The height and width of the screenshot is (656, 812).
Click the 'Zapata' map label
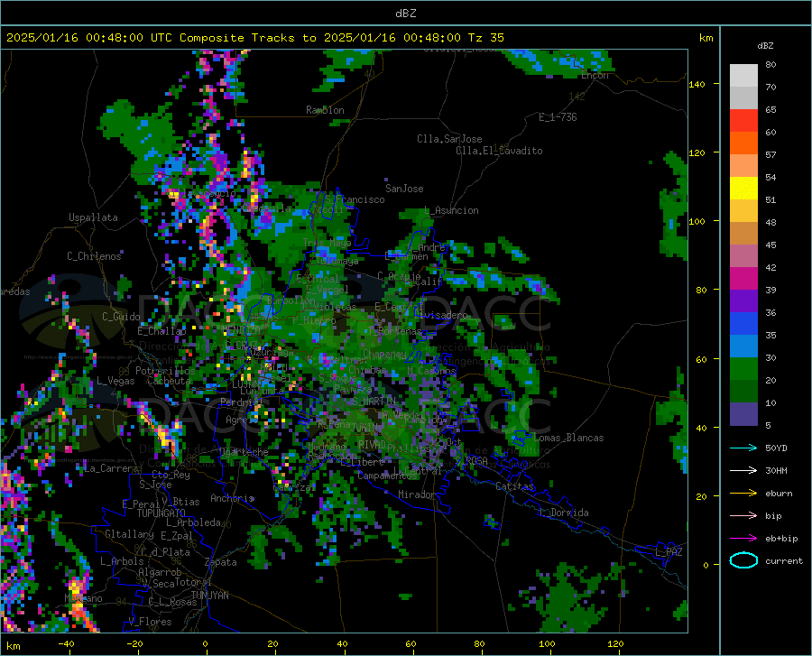[x=221, y=562]
